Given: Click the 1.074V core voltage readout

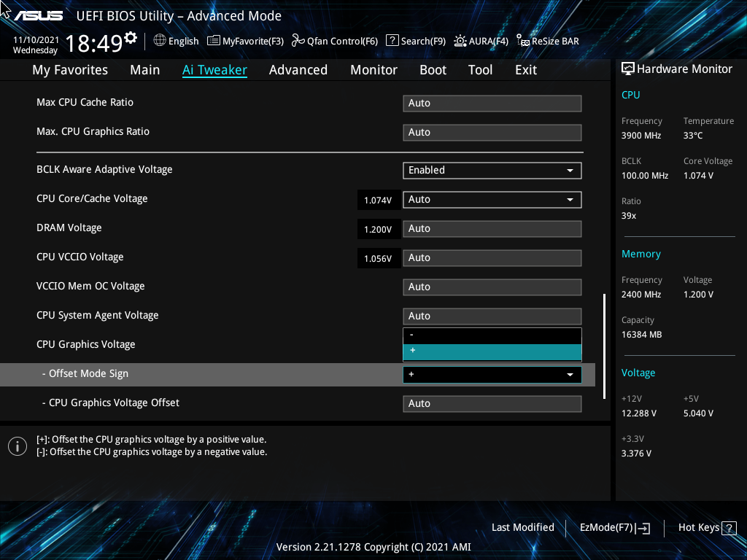Looking at the screenshot, I should click(x=378, y=201).
